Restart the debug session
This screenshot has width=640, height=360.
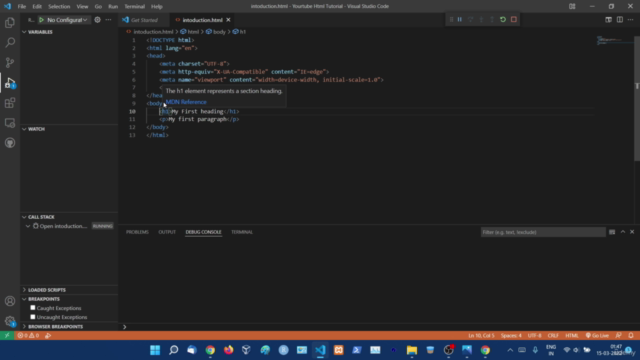pyautogui.click(x=503, y=20)
